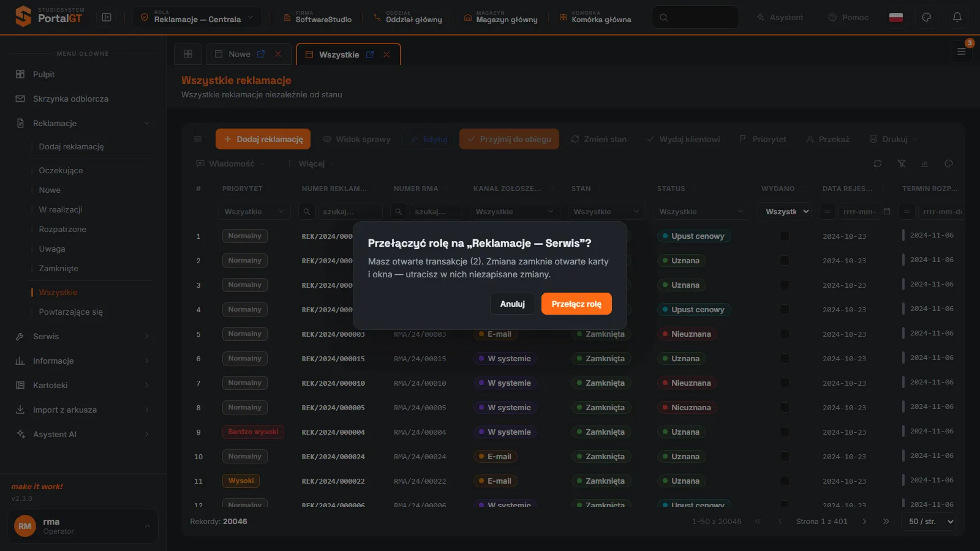
Task: Toggle Wydano checkbox in row 11
Action: tap(784, 481)
